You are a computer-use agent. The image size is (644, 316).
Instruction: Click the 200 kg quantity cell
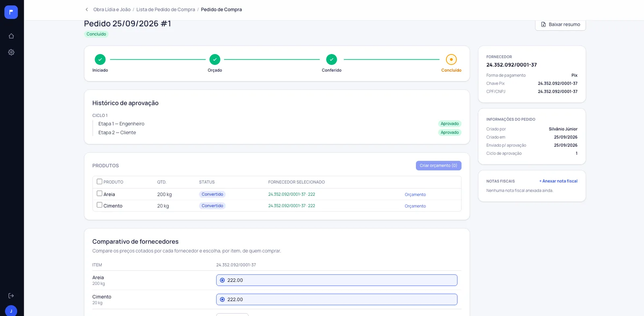click(x=164, y=194)
